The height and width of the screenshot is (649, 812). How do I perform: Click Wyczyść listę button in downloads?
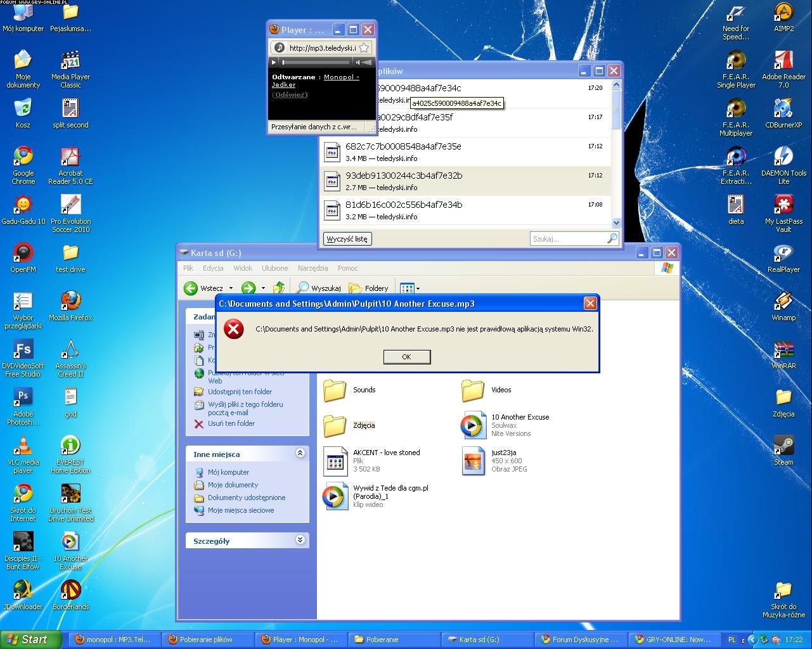click(347, 239)
